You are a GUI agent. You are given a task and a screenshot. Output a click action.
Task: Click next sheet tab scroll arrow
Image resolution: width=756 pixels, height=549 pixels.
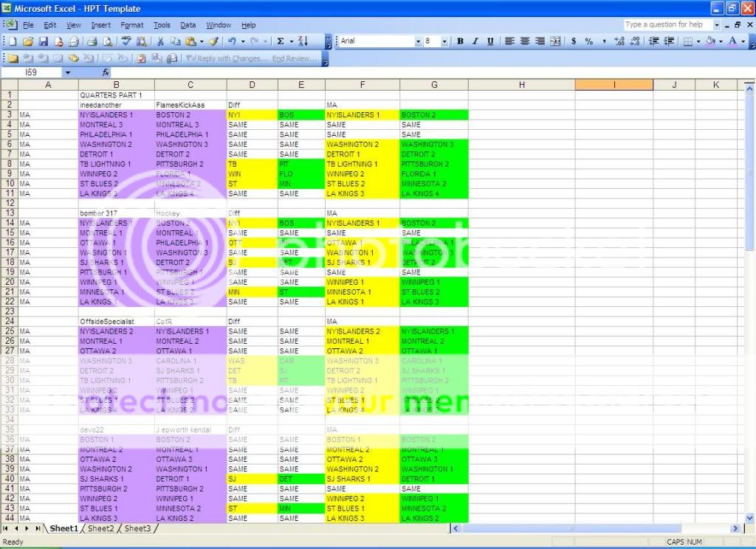(x=27, y=528)
